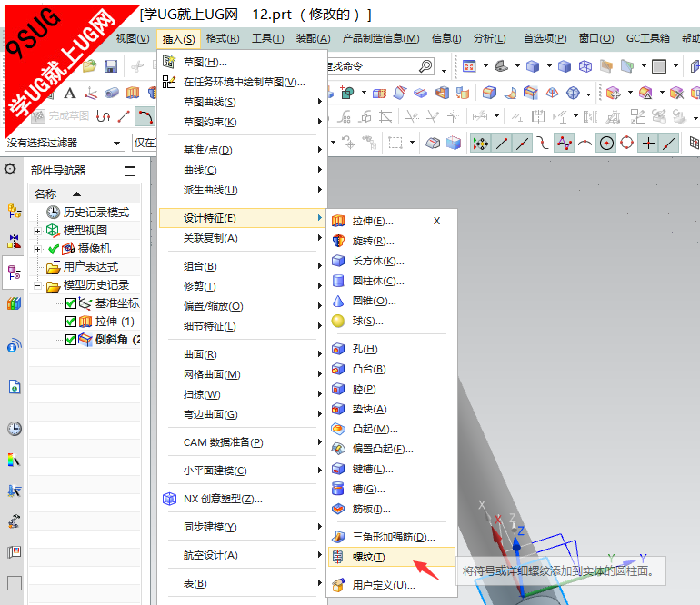Expand the 模型视图 tree node

pyautogui.click(x=37, y=231)
